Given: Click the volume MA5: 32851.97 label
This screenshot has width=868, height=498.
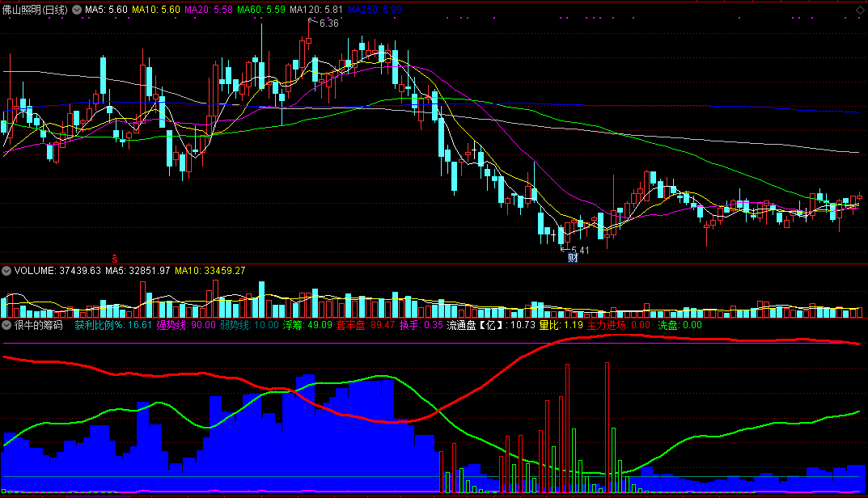Looking at the screenshot, I should 138,271.
